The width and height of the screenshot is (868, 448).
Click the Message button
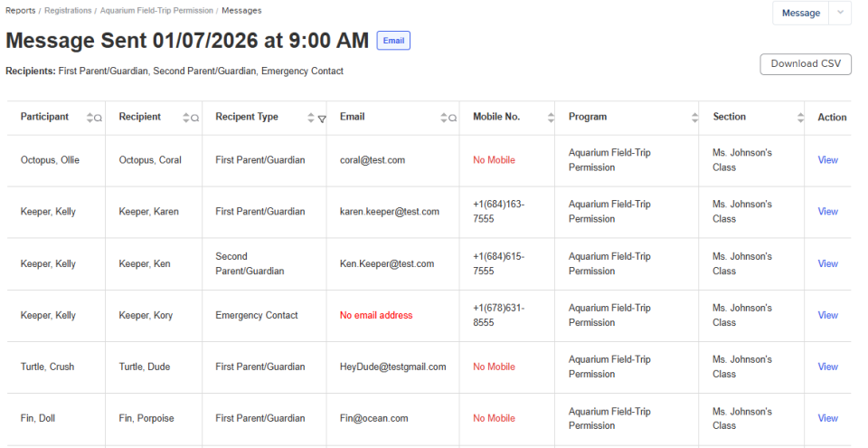[801, 13]
